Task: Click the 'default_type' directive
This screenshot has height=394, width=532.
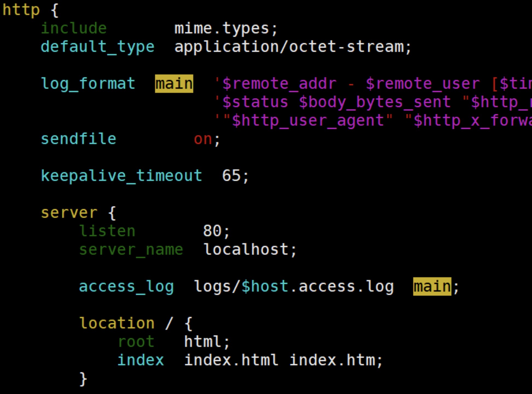Action: click(98, 47)
